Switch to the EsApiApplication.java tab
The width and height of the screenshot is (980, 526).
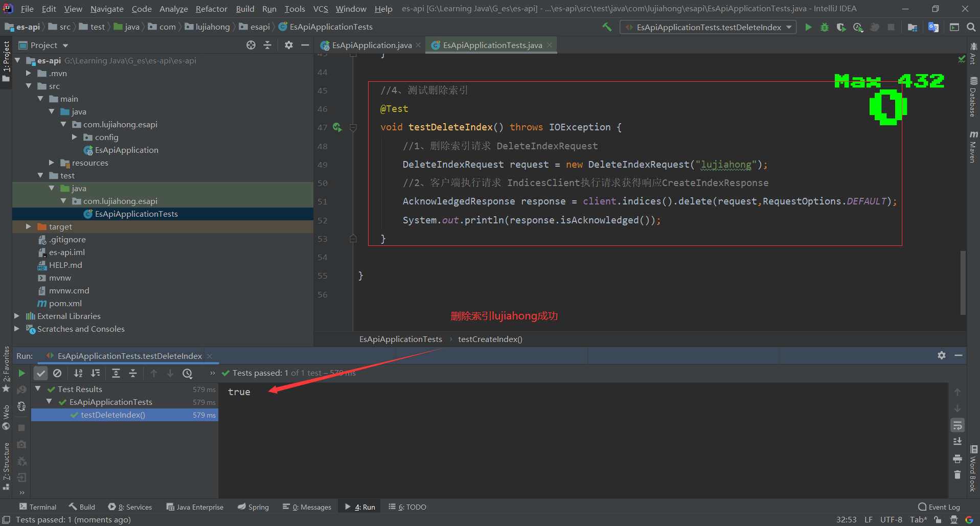371,45
